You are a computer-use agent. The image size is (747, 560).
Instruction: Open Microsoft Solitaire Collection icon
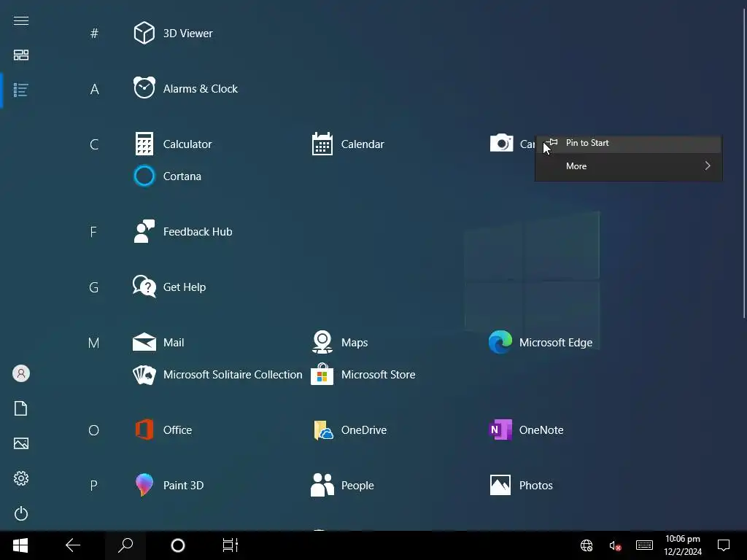click(x=144, y=375)
